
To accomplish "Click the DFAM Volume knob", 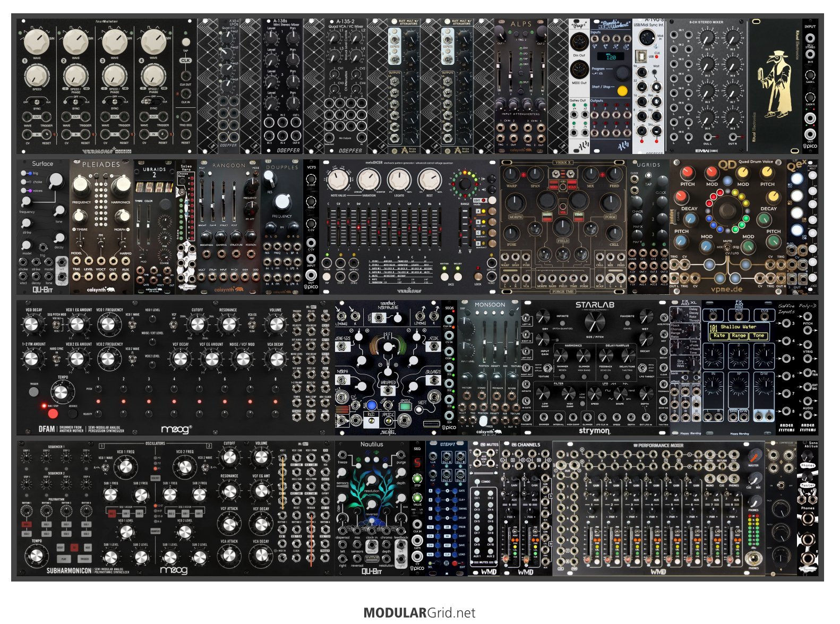I will (276, 324).
